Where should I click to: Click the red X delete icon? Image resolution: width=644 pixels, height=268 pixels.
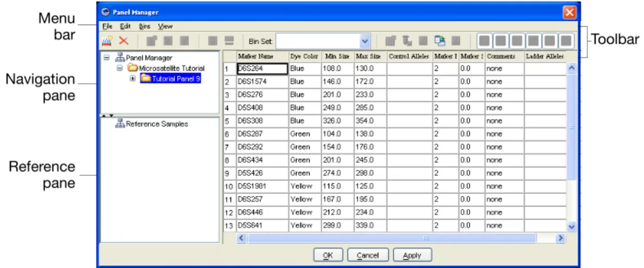tap(123, 41)
